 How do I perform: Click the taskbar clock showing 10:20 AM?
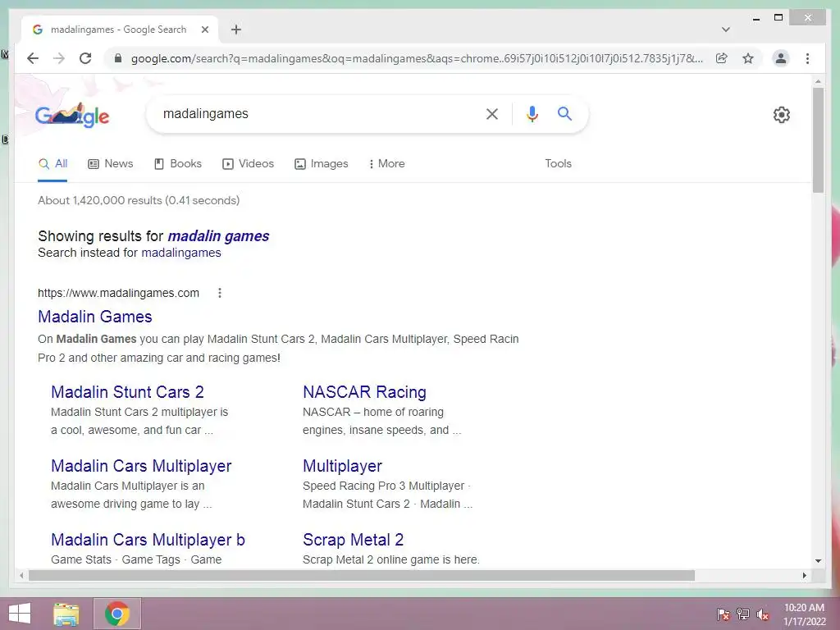click(x=804, y=614)
